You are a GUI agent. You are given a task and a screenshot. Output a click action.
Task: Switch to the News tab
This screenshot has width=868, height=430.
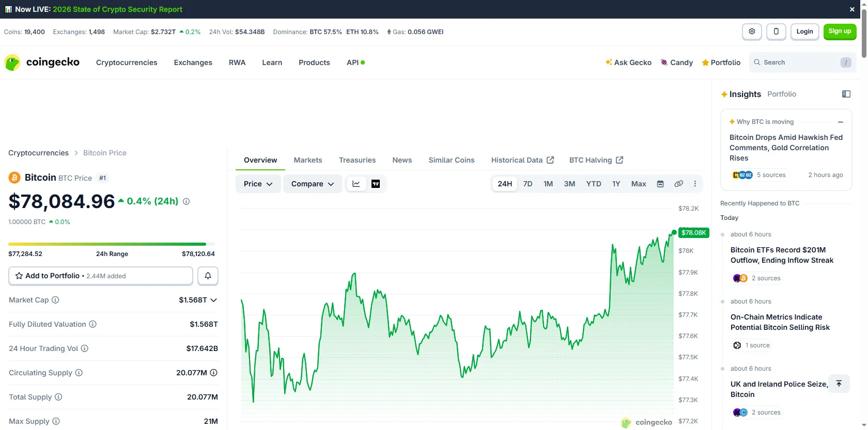tap(402, 160)
